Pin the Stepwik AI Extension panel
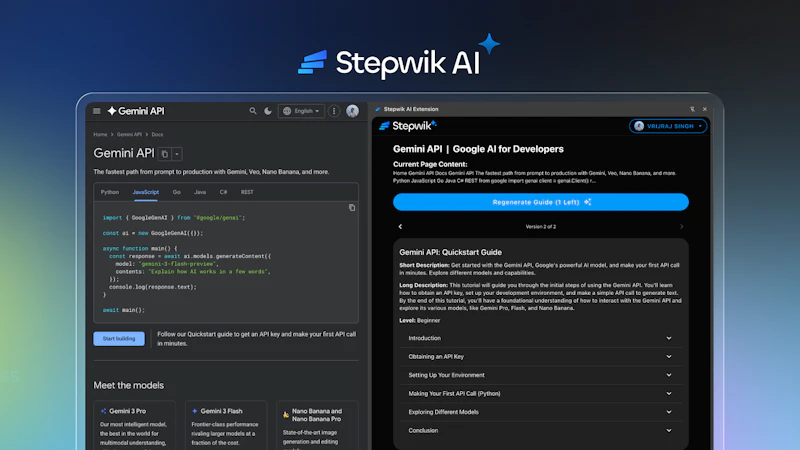 pyautogui.click(x=692, y=109)
